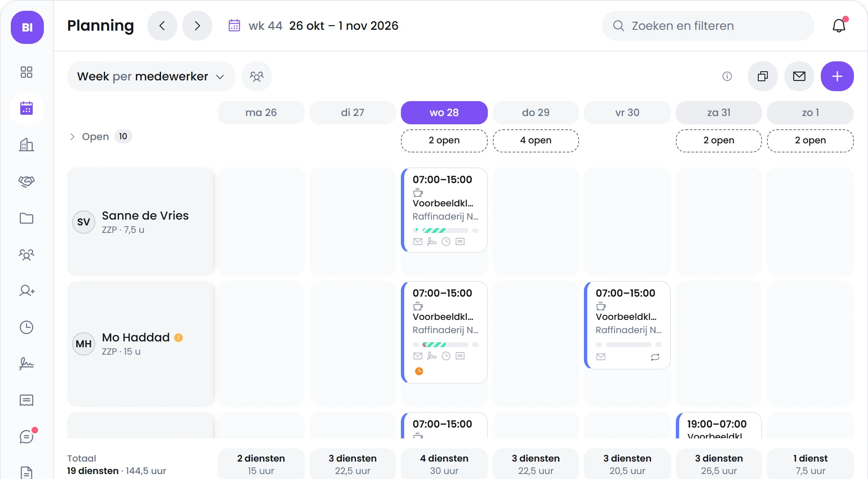The width and height of the screenshot is (868, 479).
Task: Go to the next week
Action: click(x=197, y=26)
